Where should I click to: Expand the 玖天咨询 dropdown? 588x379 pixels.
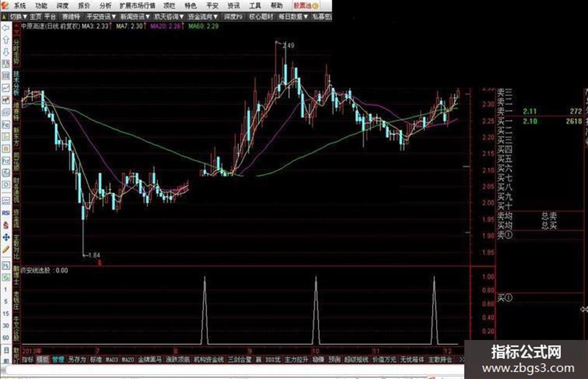point(169,17)
